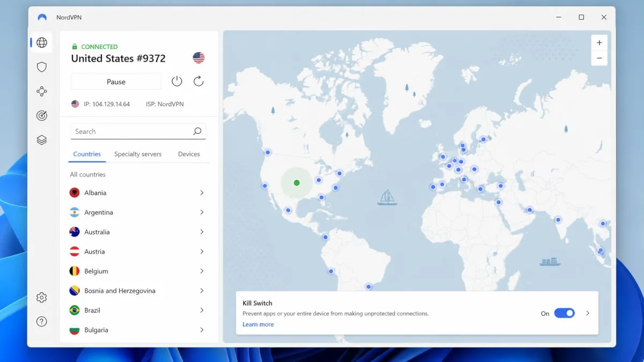Follow the Learn more link

(258, 324)
